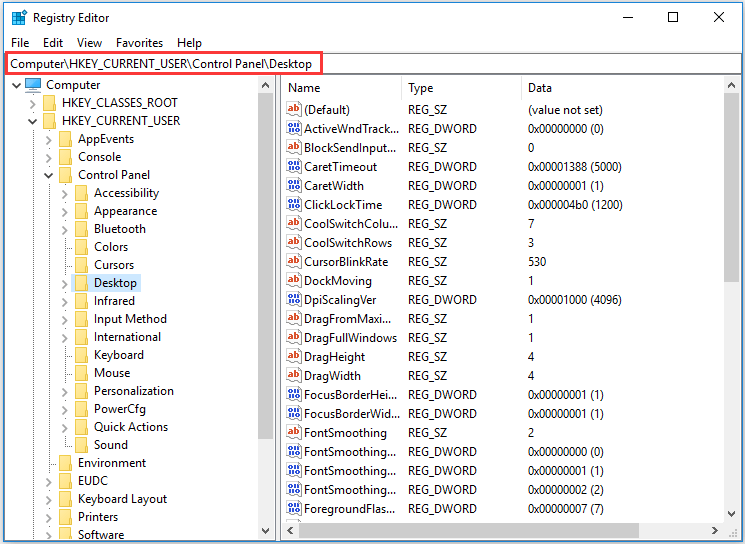Click the Computer monitor icon in tree
The image size is (745, 544).
point(33,85)
